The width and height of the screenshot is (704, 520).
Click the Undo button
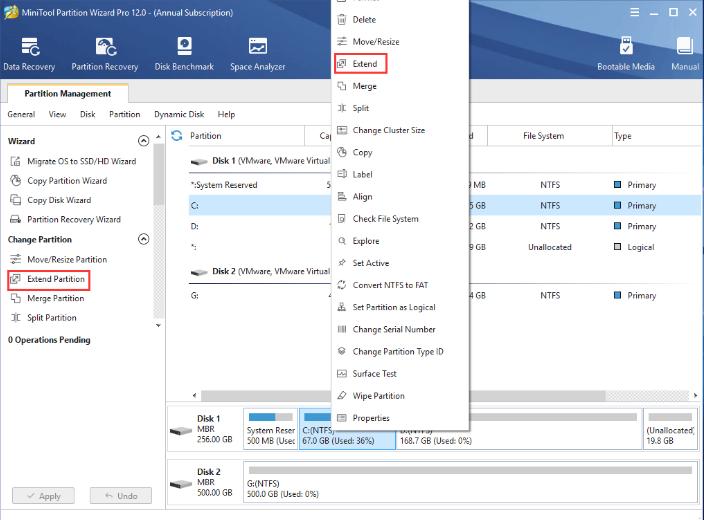point(121,496)
